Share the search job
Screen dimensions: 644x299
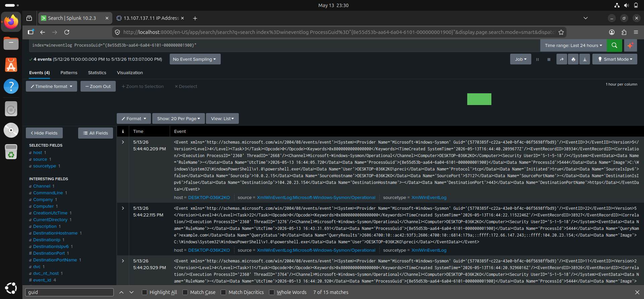[x=561, y=59]
